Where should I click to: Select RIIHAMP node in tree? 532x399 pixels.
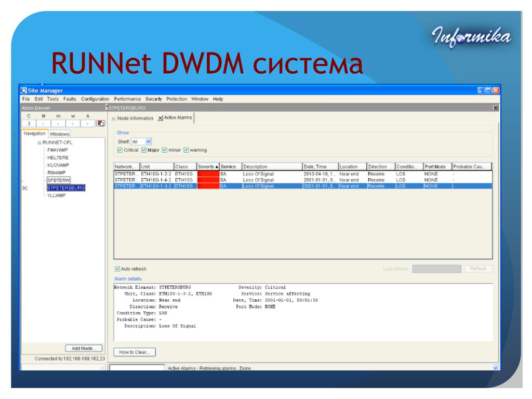[x=56, y=172]
